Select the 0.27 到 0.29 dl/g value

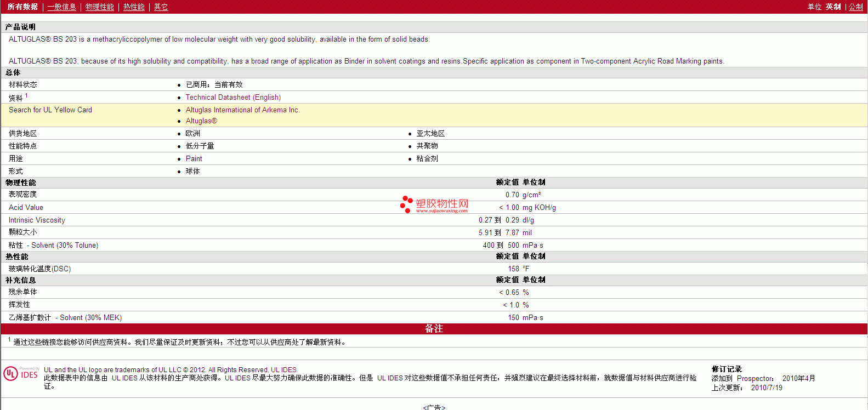point(506,220)
